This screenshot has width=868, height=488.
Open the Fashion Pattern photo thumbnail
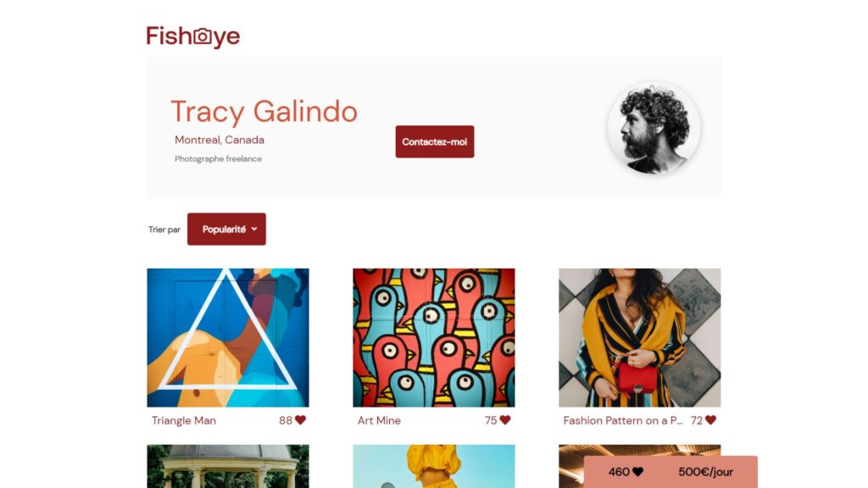639,337
